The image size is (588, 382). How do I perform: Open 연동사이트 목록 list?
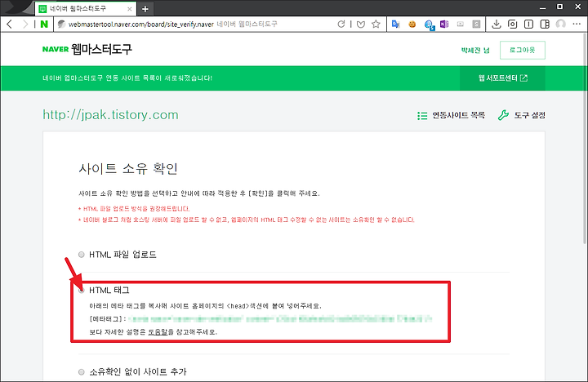pos(451,115)
